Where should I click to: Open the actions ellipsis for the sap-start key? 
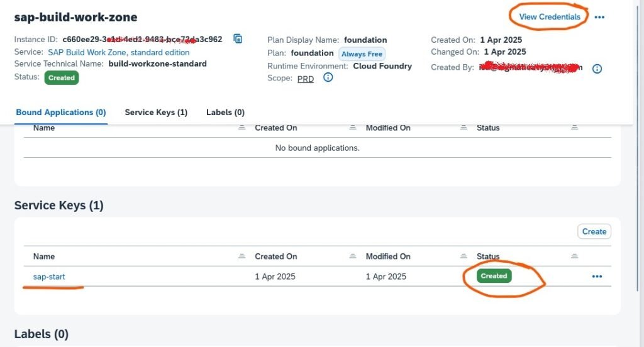(597, 276)
